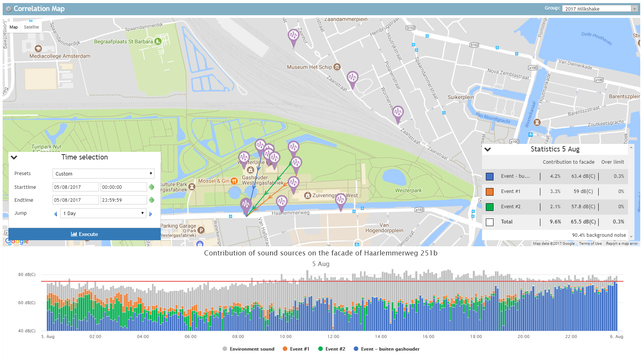Image resolution: width=644 pixels, height=362 pixels.
Task: Click the Museum Het Schip POI icon
Action: point(337,67)
